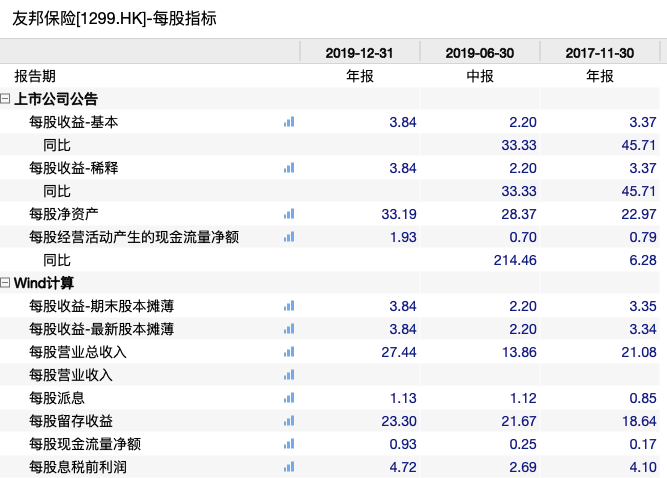Screen dimensions: 667x478
Task: Open chart icon for 每股收益-最新股本摊薄 row
Action: pyautogui.click(x=289, y=329)
